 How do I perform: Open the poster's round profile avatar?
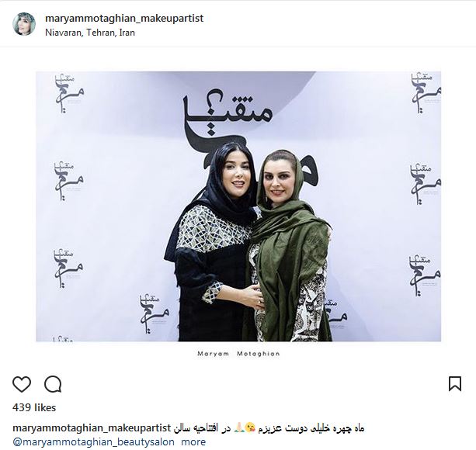tap(24, 24)
